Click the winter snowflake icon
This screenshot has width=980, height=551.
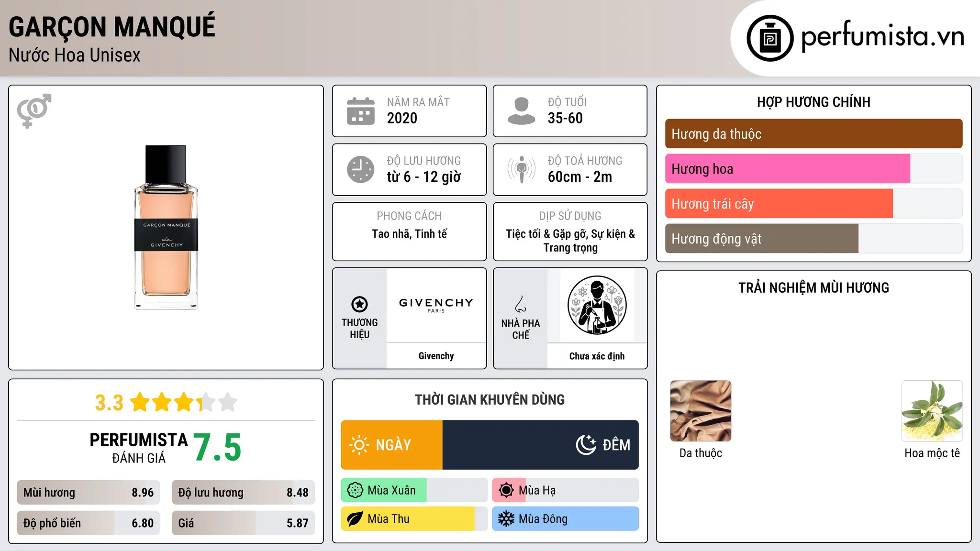click(x=506, y=519)
